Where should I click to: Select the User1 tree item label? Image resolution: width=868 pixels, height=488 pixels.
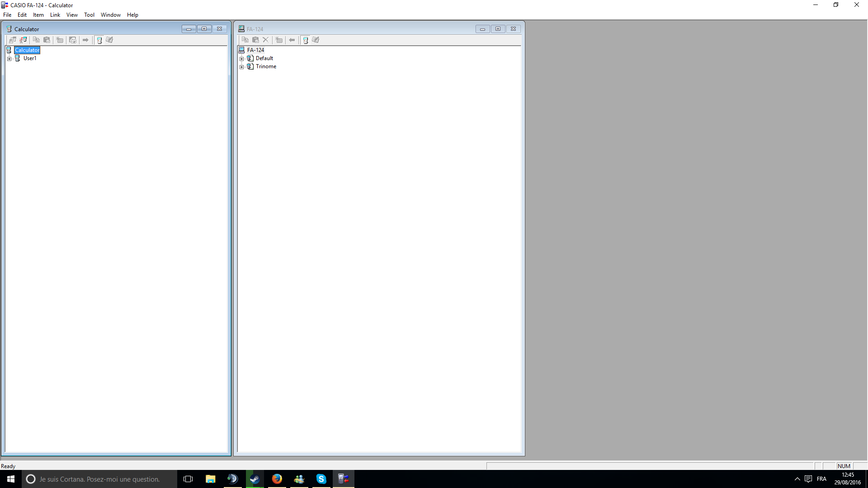click(30, 58)
